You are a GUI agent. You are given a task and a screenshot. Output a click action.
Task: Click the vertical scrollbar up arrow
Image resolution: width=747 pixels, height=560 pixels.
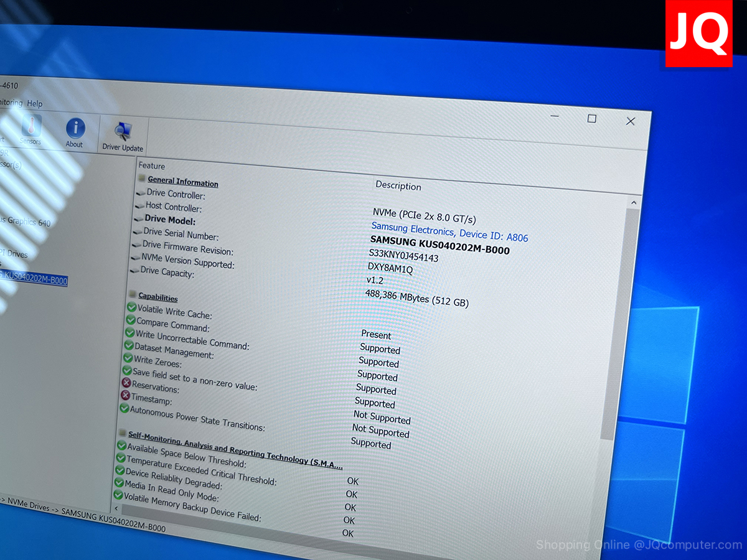634,203
